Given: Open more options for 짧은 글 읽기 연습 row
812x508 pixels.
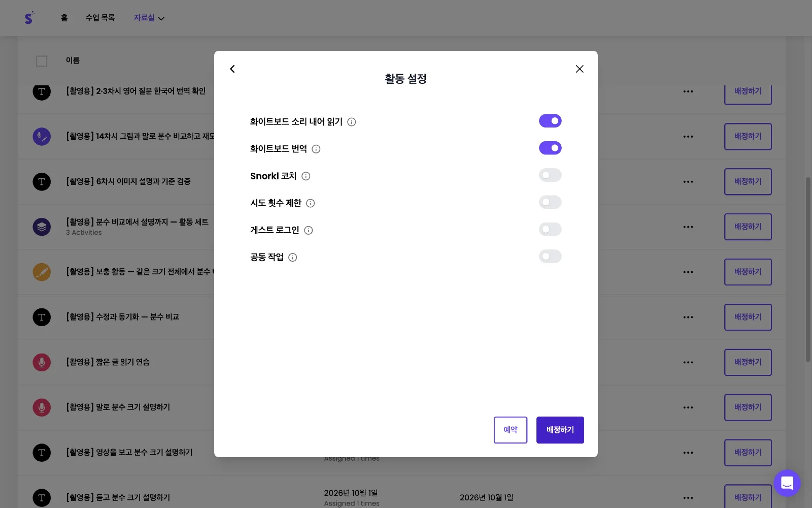Looking at the screenshot, I should [688, 363].
